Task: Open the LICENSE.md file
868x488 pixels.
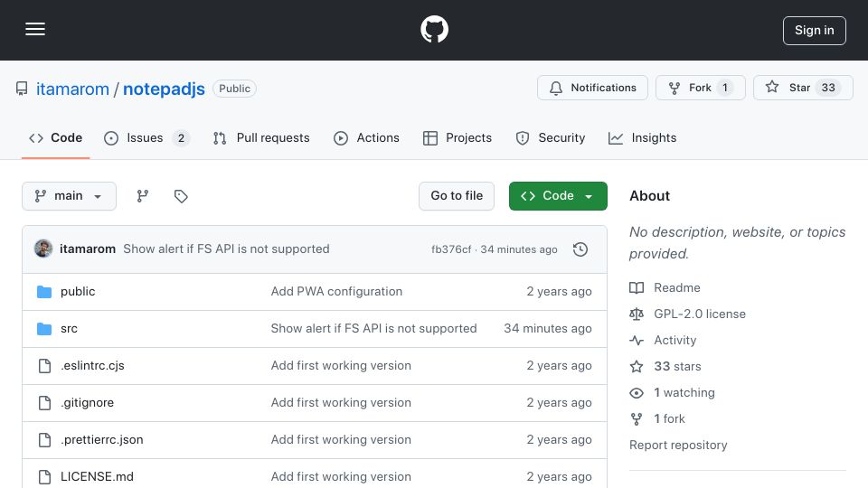Action: click(97, 477)
